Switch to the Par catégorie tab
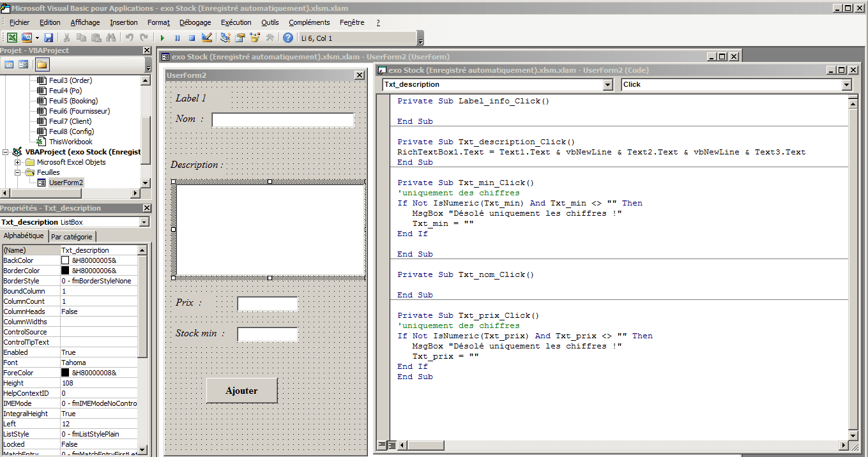 [x=72, y=237]
